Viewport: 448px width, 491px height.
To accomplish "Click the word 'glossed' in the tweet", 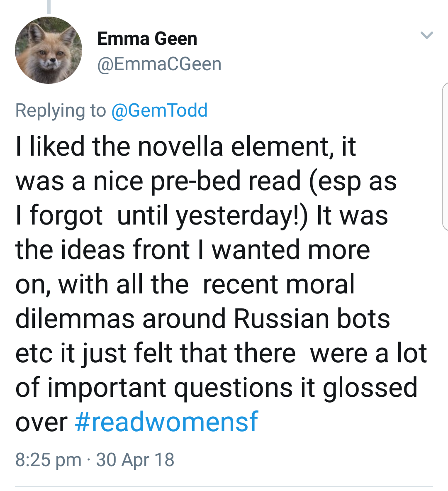I will (x=370, y=388).
